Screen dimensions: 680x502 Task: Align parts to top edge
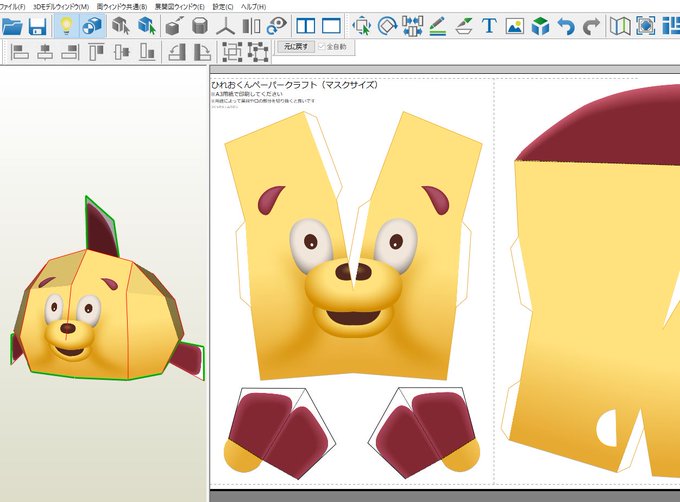[x=96, y=52]
